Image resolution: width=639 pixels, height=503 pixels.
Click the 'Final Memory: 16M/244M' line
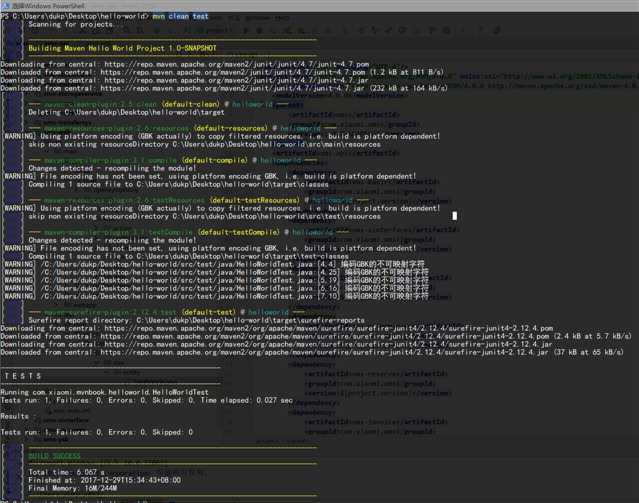(x=73, y=488)
